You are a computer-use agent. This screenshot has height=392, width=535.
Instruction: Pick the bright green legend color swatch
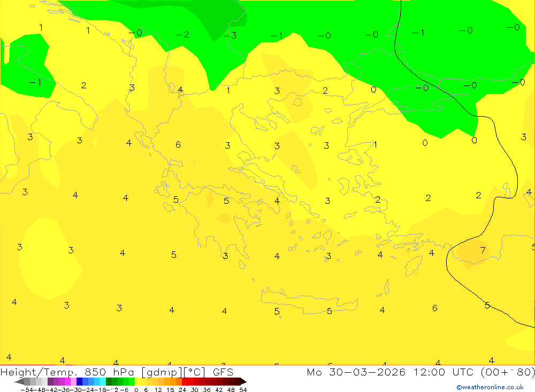coord(132,381)
